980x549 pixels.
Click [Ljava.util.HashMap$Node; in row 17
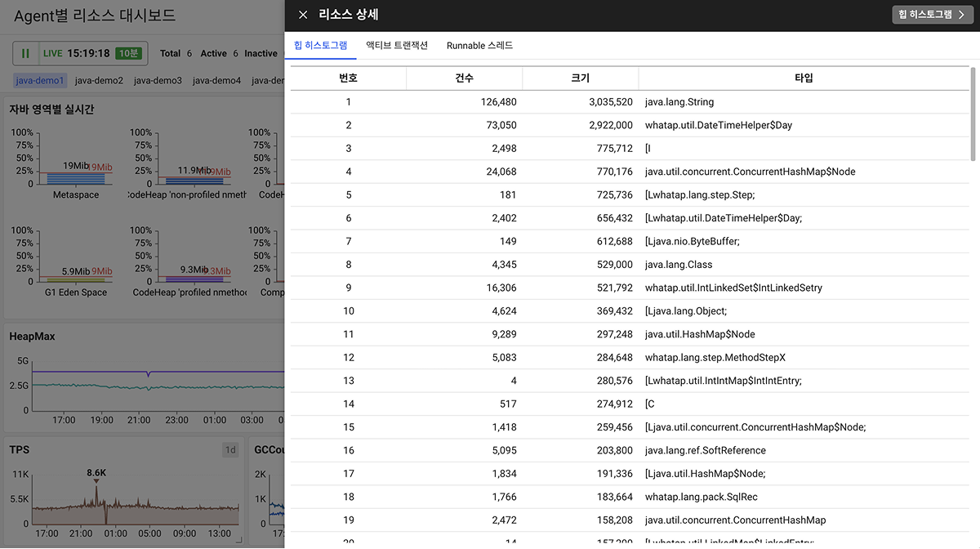pos(706,474)
